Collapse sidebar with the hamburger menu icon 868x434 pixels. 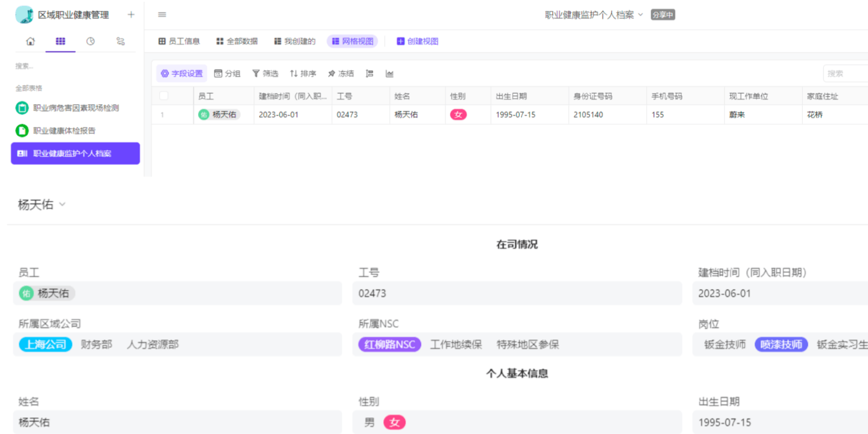162,15
